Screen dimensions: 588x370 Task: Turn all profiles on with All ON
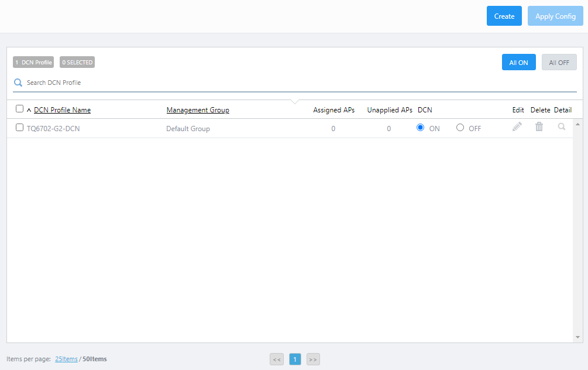point(518,62)
